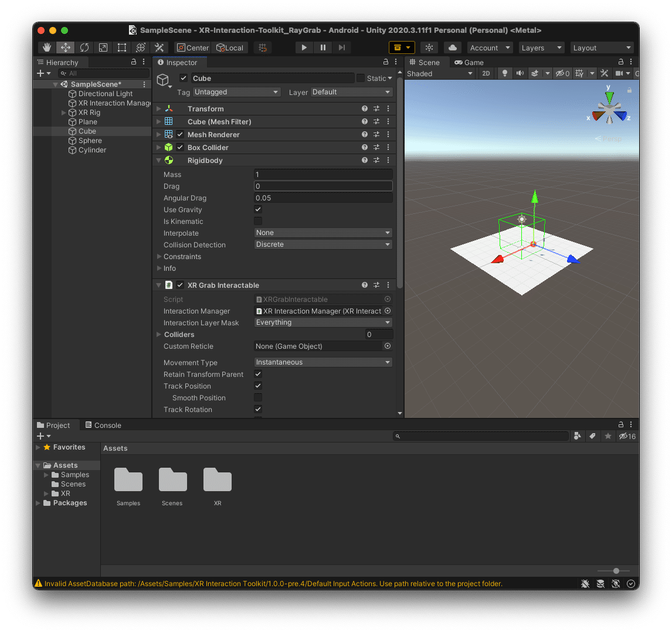Select the Rect tool
Viewport: 672px width, 633px height.
coord(122,47)
